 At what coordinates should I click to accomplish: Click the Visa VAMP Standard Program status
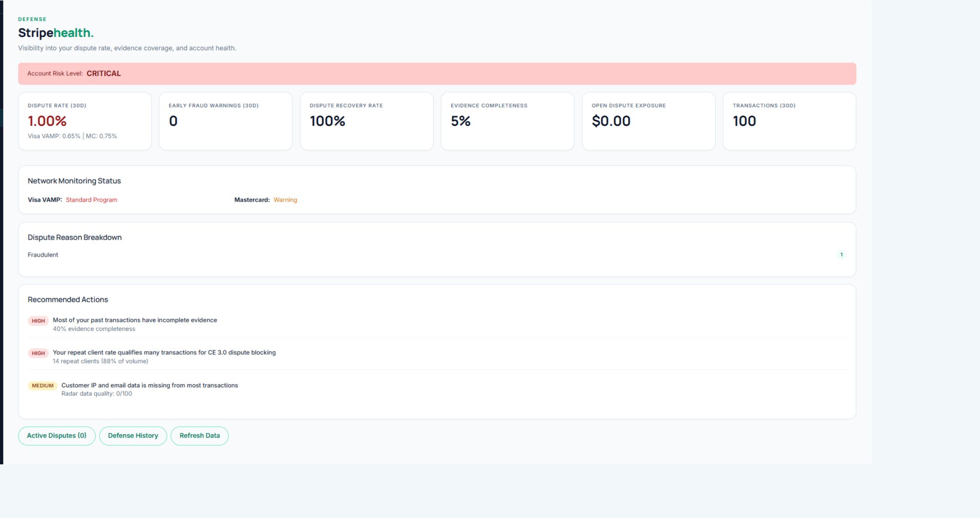(x=92, y=200)
